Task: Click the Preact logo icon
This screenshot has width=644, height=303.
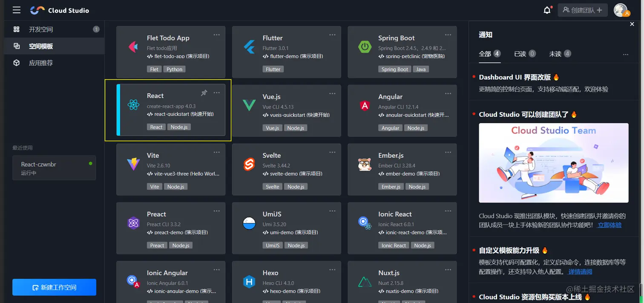Action: pos(133,223)
